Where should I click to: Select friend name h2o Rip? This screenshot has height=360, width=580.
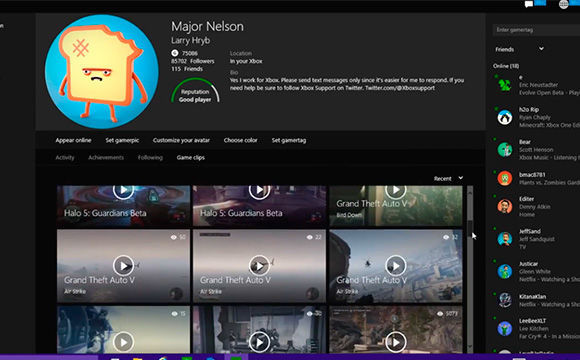[529, 110]
